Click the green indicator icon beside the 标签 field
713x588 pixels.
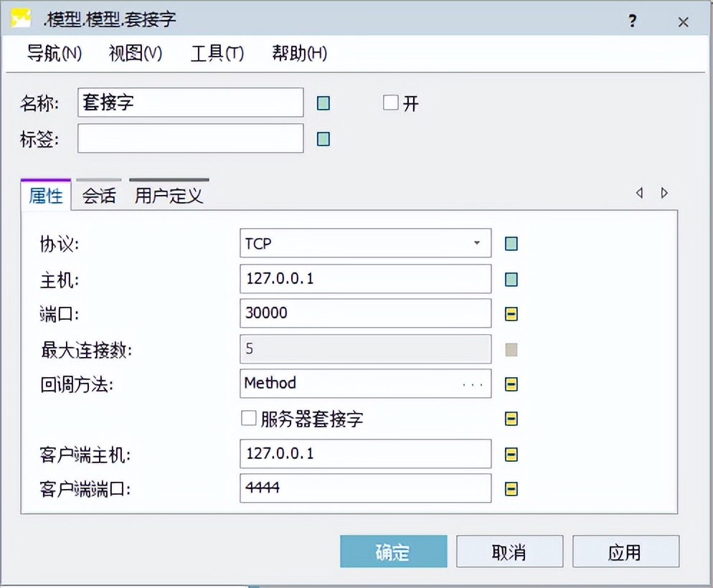[x=323, y=138]
